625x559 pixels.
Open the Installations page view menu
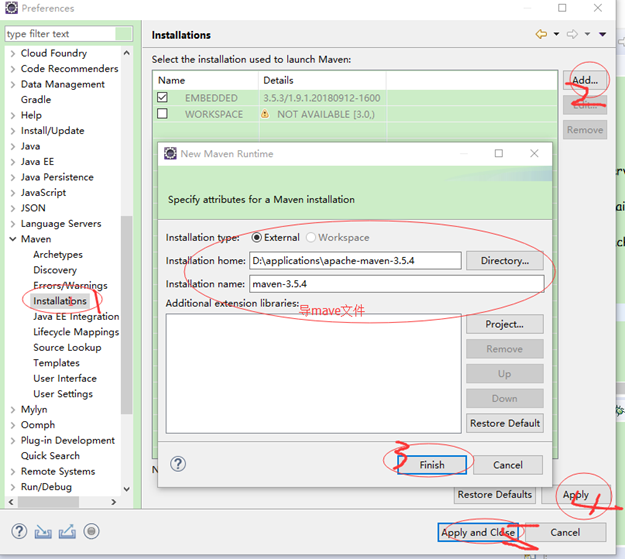[603, 34]
